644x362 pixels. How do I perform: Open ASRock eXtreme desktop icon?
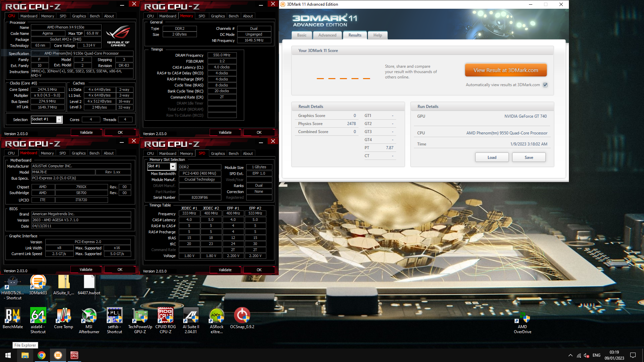(217, 321)
